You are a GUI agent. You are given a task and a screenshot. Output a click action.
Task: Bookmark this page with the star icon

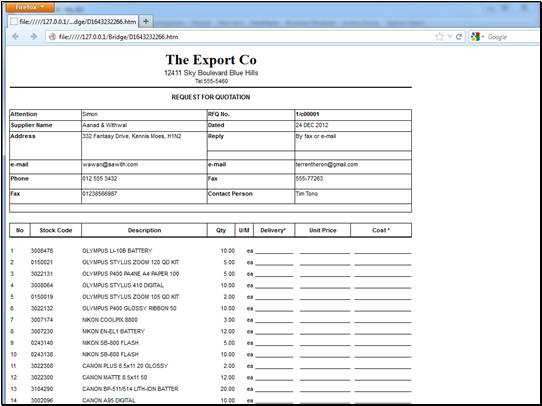click(x=439, y=37)
